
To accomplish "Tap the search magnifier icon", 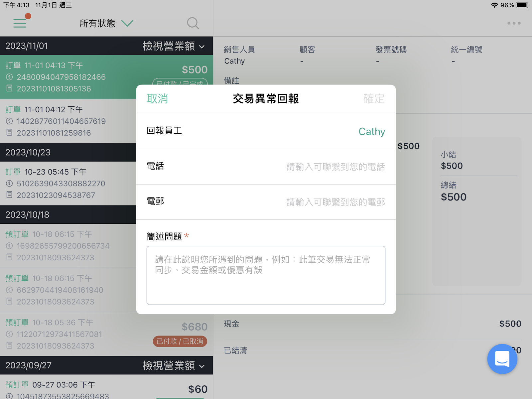I will [x=193, y=23].
